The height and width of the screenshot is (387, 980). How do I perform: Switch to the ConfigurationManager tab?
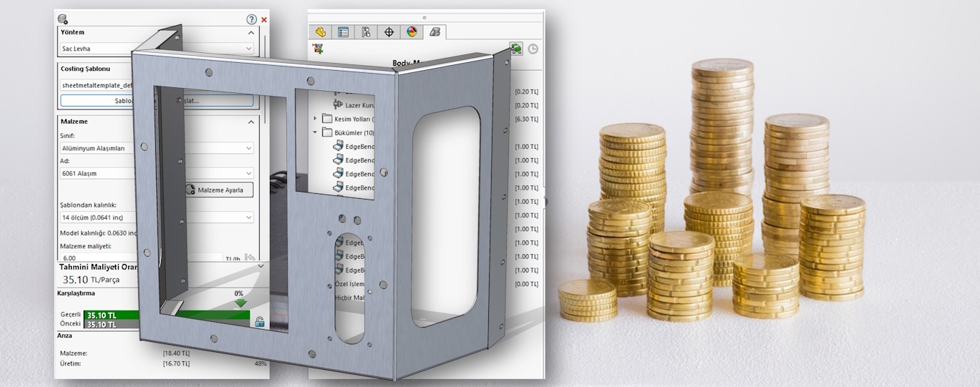[366, 31]
